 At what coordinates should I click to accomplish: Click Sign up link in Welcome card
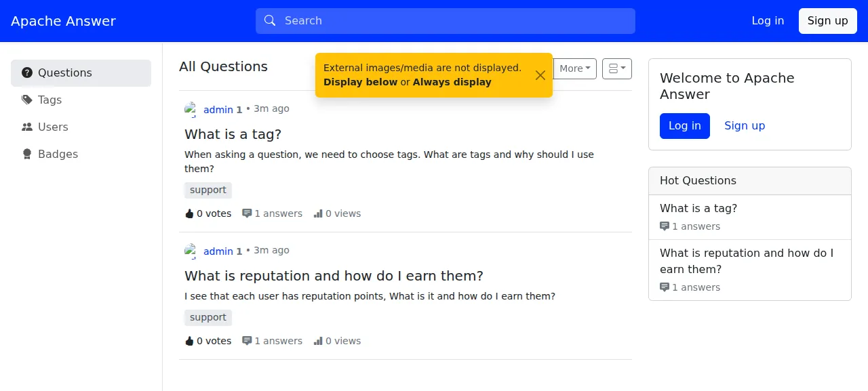pos(745,126)
